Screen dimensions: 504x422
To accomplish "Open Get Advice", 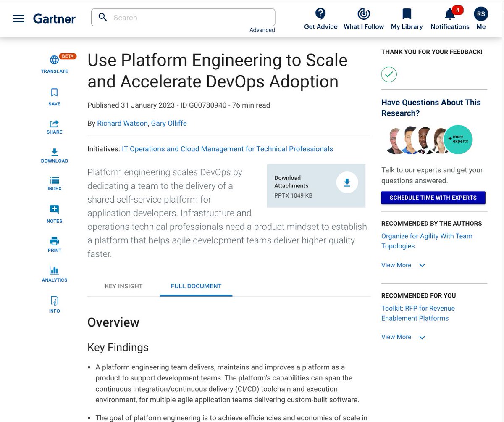I will (x=321, y=19).
